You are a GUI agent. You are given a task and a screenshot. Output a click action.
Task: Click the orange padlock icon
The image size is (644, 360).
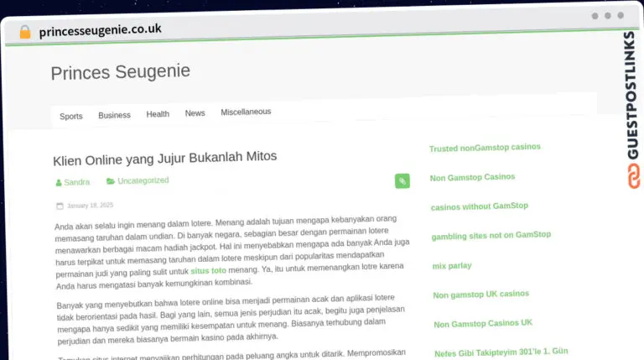point(25,32)
